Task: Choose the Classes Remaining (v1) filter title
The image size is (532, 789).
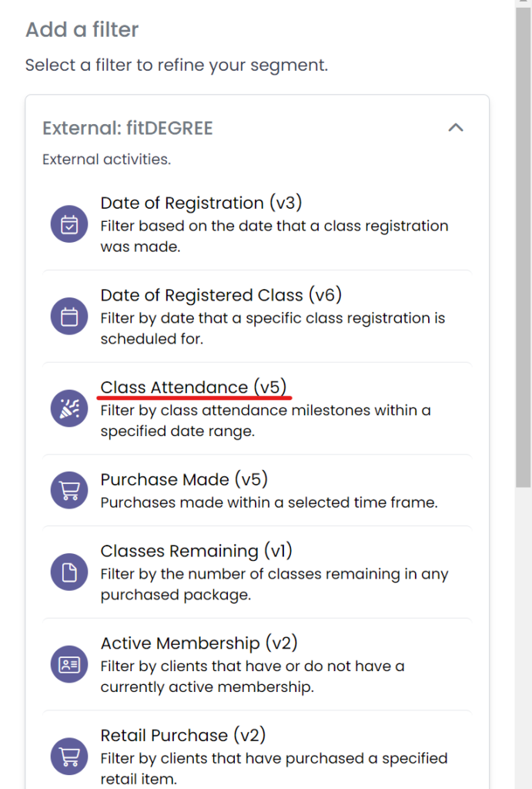Action: click(196, 551)
